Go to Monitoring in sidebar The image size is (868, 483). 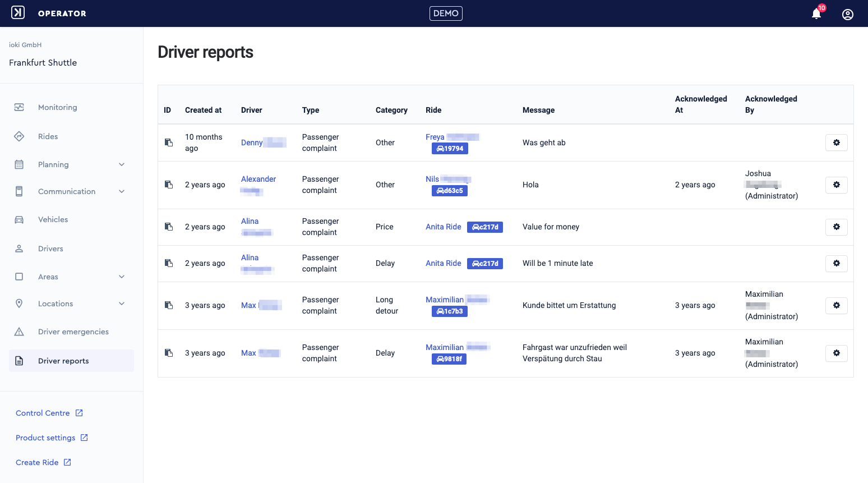pos(71,107)
